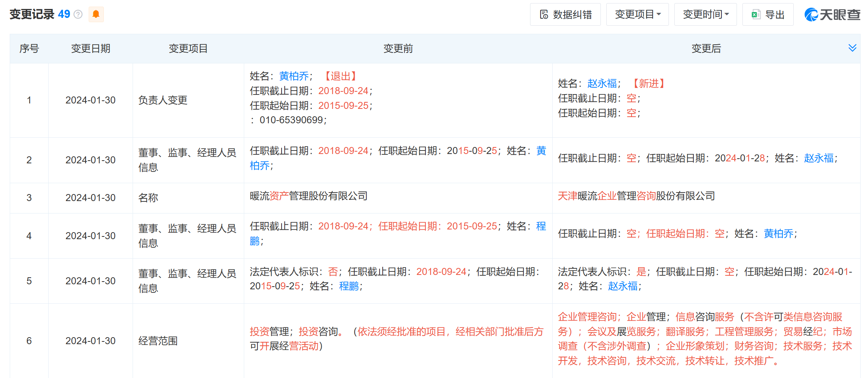This screenshot has height=378, width=868.
Task: Open the 黄柏乔 name link
Action: tap(294, 76)
